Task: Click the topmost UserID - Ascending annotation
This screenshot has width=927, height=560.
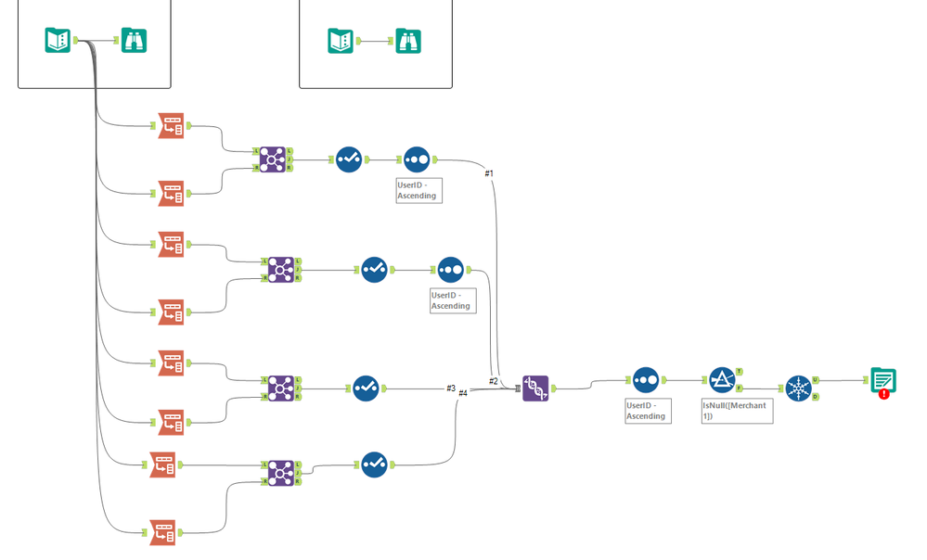Action: [x=418, y=190]
